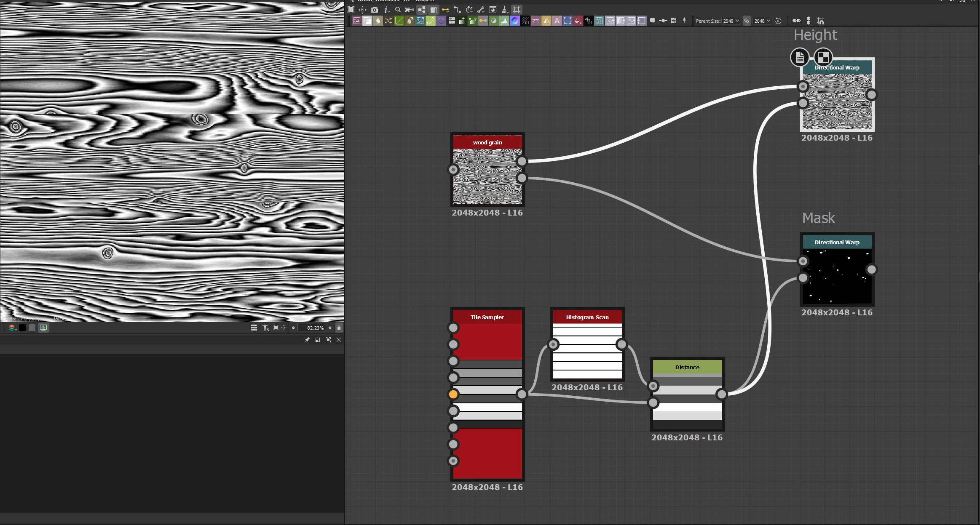
Task: Click the magnifier search icon in graph toolbar
Action: coord(398,10)
